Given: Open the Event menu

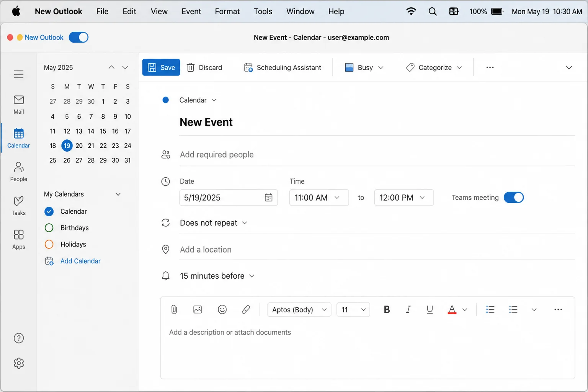Looking at the screenshot, I should [x=191, y=11].
